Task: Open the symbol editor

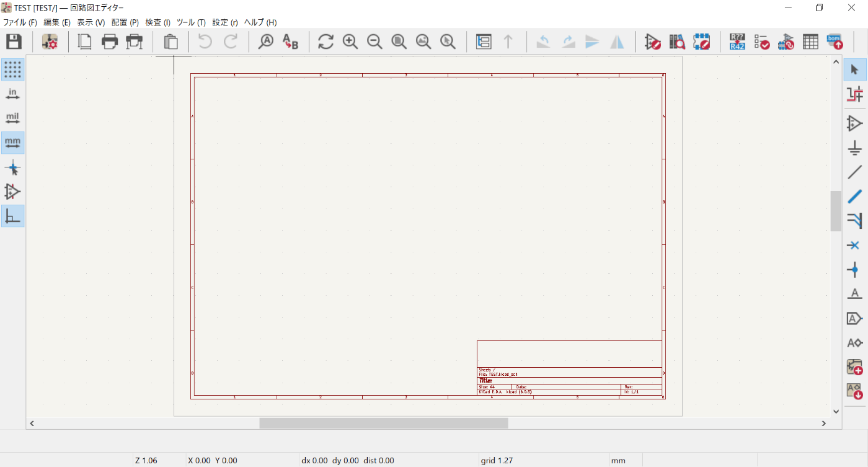Action: pyautogui.click(x=652, y=42)
